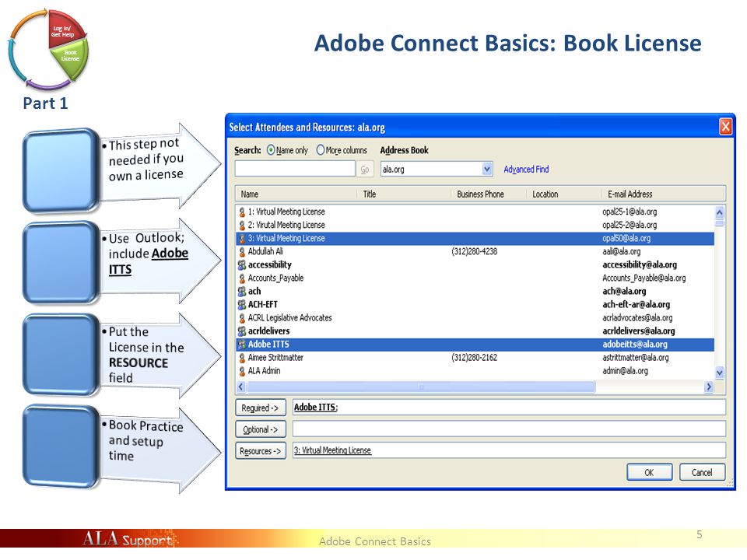Click the opal25-1@ala.org email address

630,212
